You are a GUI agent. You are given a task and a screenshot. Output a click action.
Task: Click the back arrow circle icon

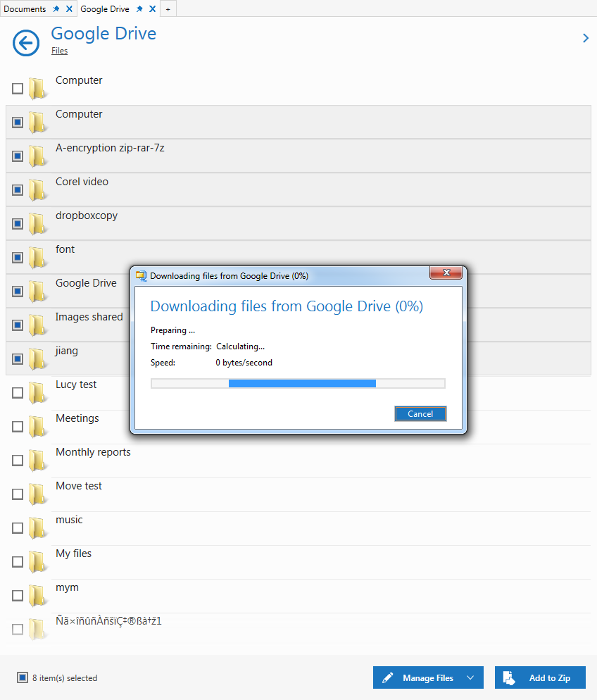point(26,43)
